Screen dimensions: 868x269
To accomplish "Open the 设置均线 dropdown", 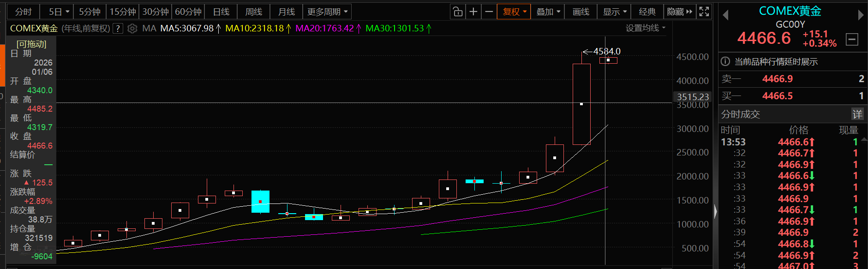I will click(x=645, y=28).
